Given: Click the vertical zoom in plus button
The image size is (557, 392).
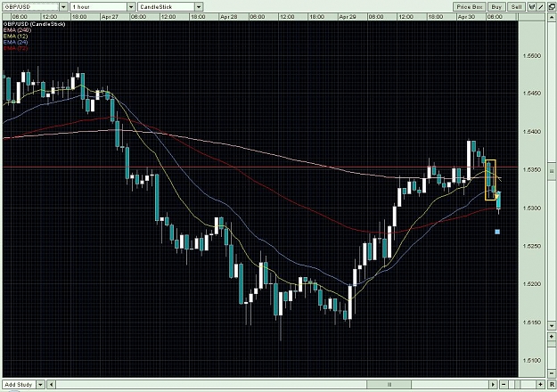Looking at the screenshot, I should 552,336.
